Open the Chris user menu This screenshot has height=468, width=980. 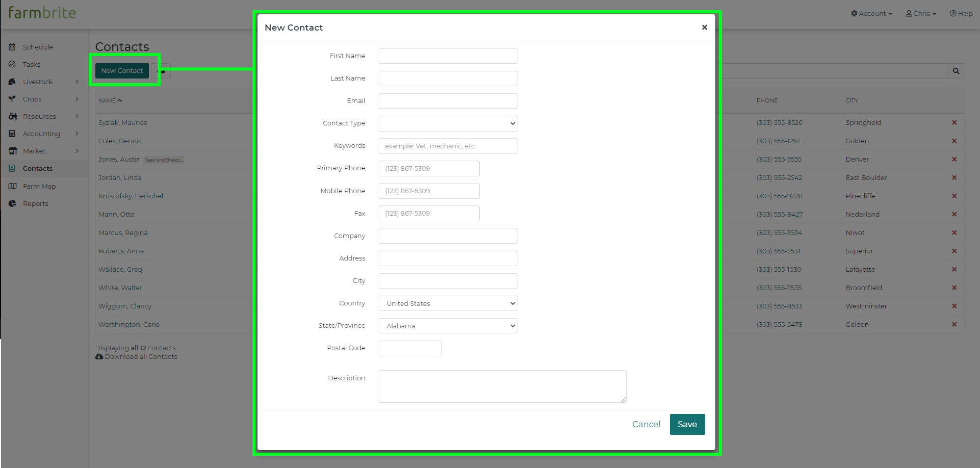pyautogui.click(x=921, y=14)
